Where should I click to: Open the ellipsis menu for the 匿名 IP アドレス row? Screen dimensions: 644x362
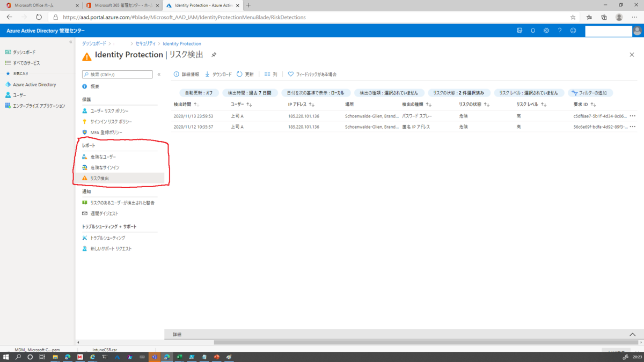tap(633, 127)
